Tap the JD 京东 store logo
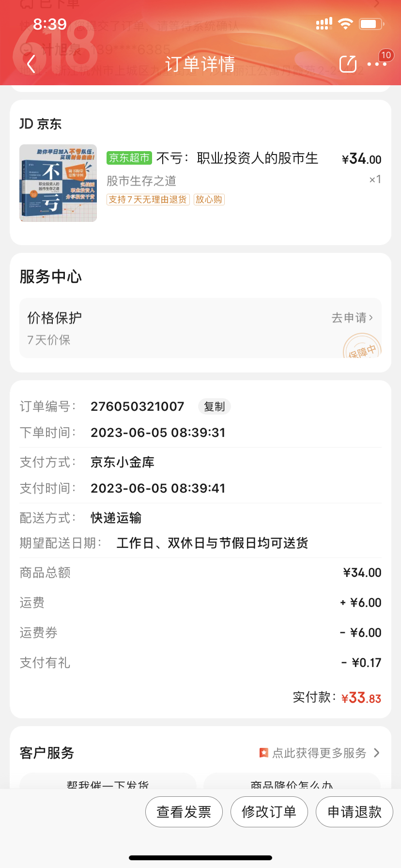Image resolution: width=401 pixels, height=868 pixels. 41,124
